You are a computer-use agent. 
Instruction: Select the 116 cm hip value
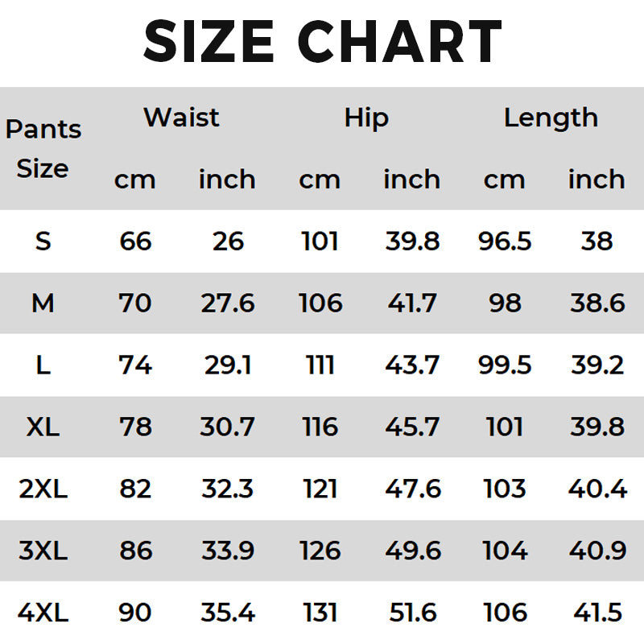click(x=320, y=427)
